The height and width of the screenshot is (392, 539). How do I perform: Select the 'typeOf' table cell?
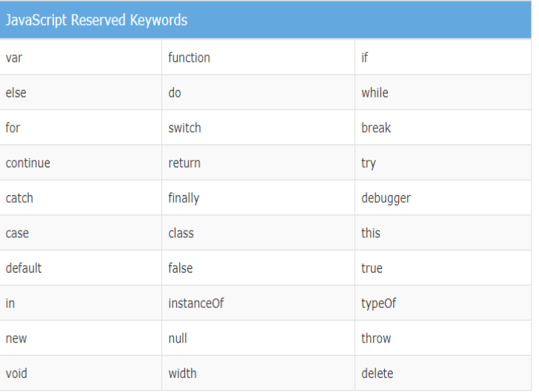click(x=442, y=304)
